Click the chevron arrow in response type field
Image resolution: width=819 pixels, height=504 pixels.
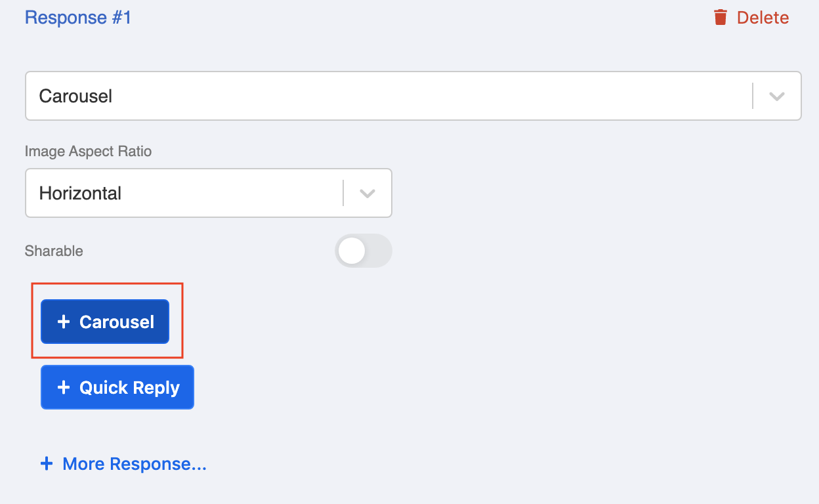[x=777, y=96]
